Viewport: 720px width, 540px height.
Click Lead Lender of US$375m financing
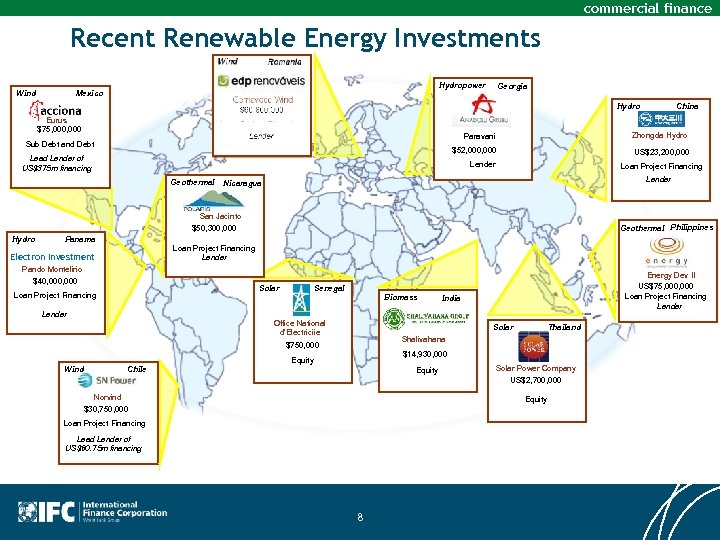point(57,163)
